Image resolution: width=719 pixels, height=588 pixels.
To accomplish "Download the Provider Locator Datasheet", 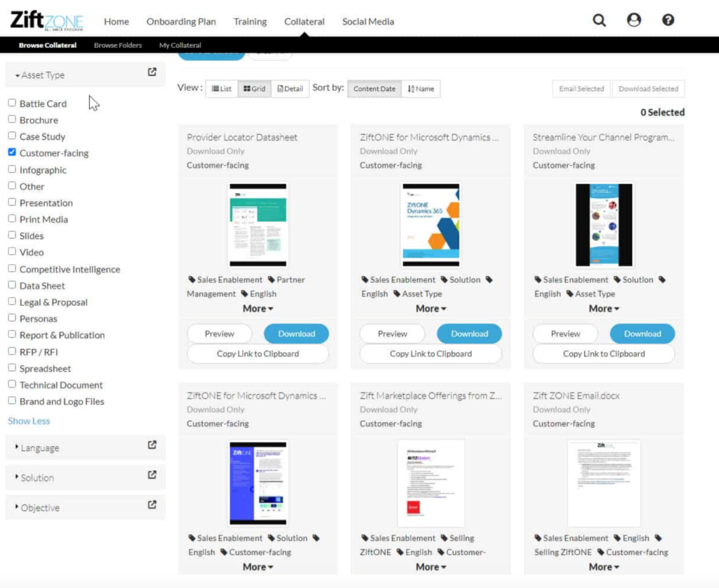I will click(x=296, y=334).
